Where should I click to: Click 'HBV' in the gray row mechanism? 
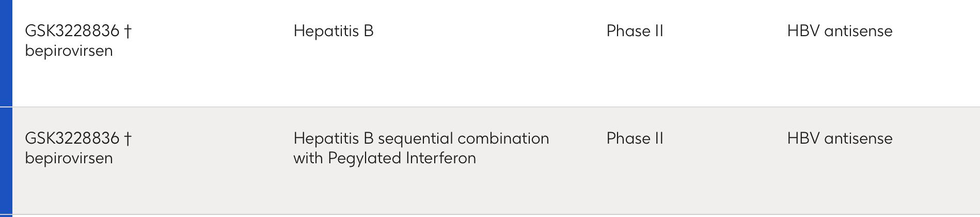(x=803, y=138)
